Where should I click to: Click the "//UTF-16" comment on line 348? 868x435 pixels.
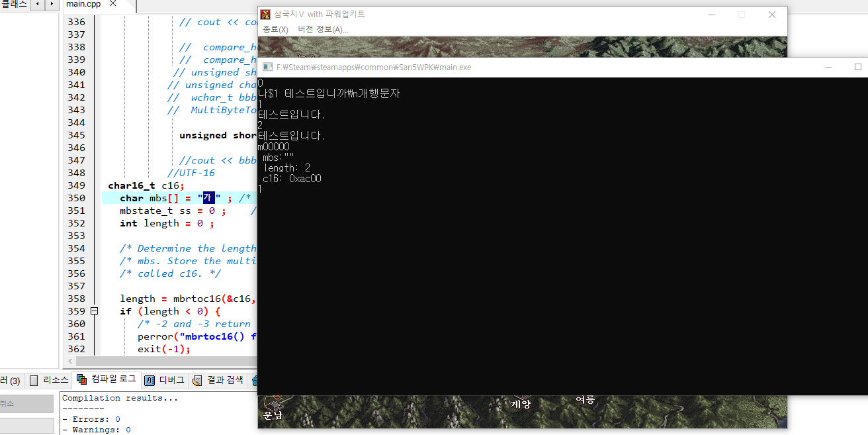(191, 173)
